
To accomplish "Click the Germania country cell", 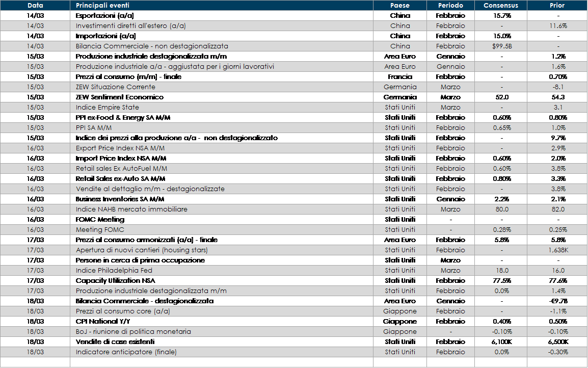I will (x=400, y=87).
